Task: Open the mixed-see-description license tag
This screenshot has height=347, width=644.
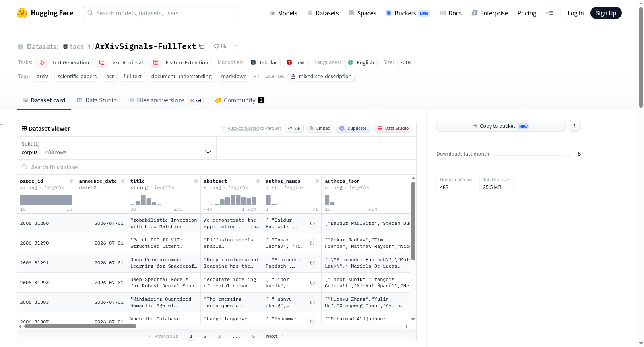Action: [321, 76]
